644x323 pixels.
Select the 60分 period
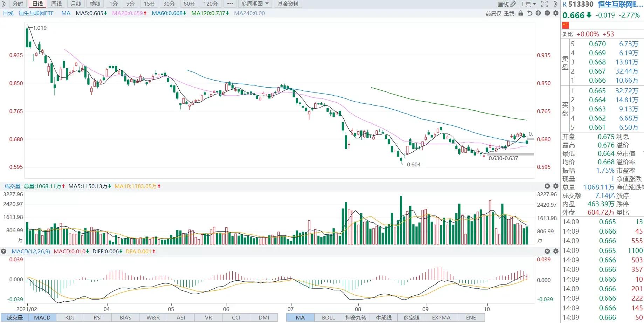(x=189, y=4)
